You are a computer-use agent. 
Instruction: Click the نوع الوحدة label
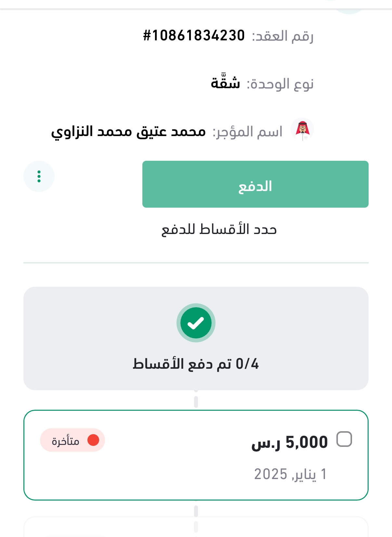click(x=280, y=84)
